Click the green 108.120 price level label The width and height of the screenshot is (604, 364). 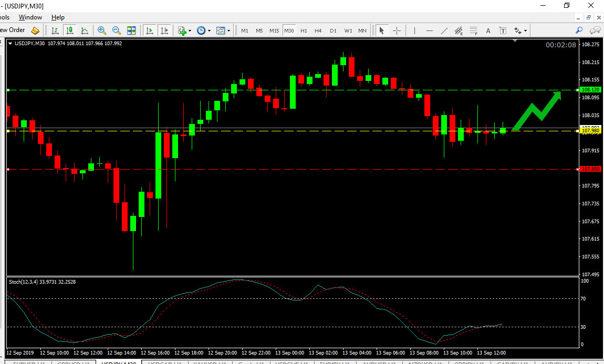coord(590,90)
